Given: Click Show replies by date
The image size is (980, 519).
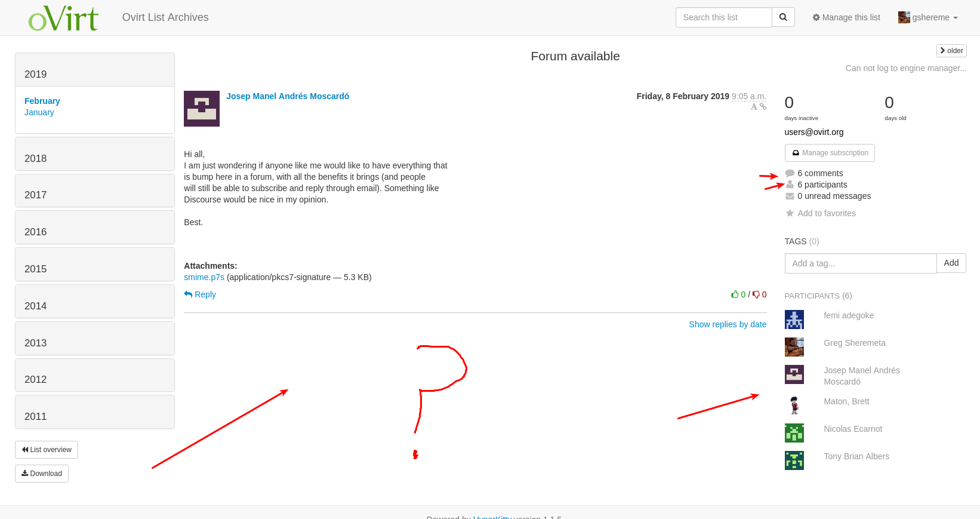Looking at the screenshot, I should click(728, 324).
